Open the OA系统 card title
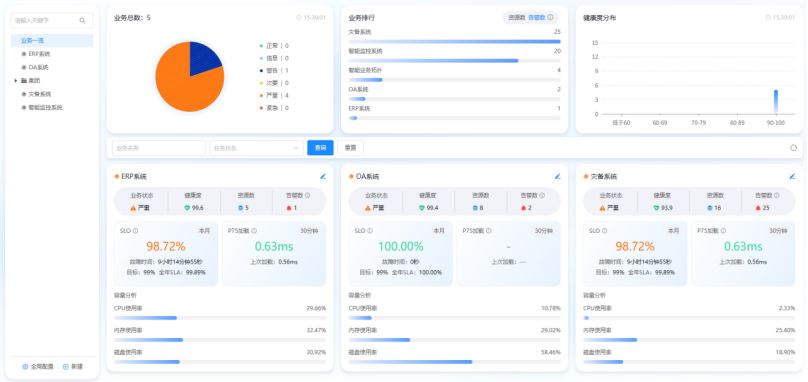The width and height of the screenshot is (808, 382). click(367, 176)
